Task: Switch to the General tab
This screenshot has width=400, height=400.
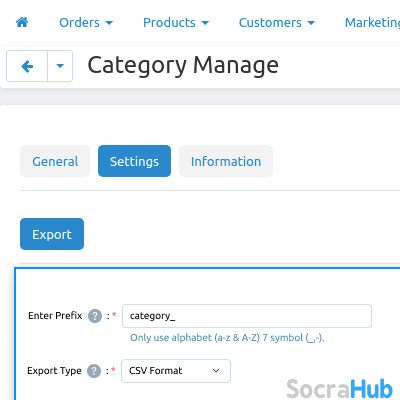Action: coord(55,161)
